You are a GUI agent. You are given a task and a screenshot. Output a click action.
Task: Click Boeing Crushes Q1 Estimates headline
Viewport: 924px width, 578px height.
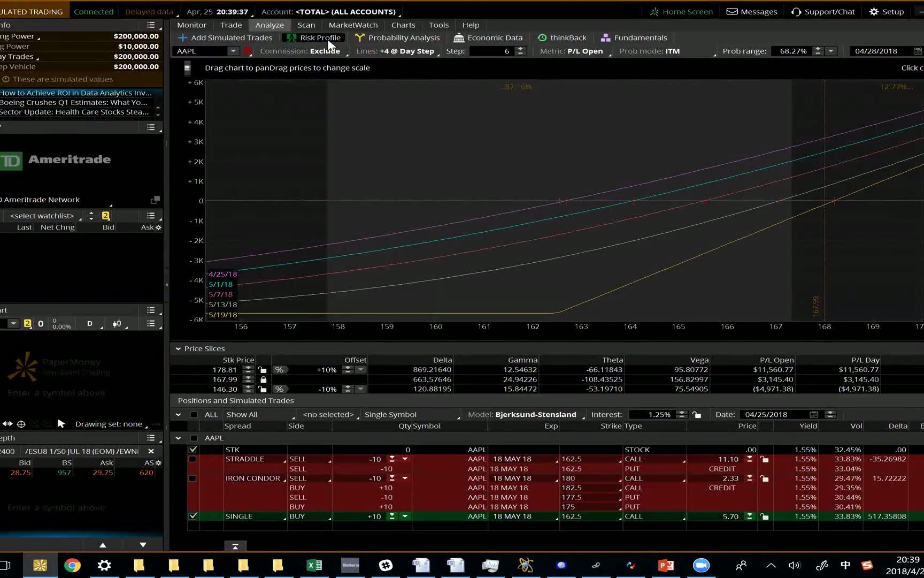(74, 102)
